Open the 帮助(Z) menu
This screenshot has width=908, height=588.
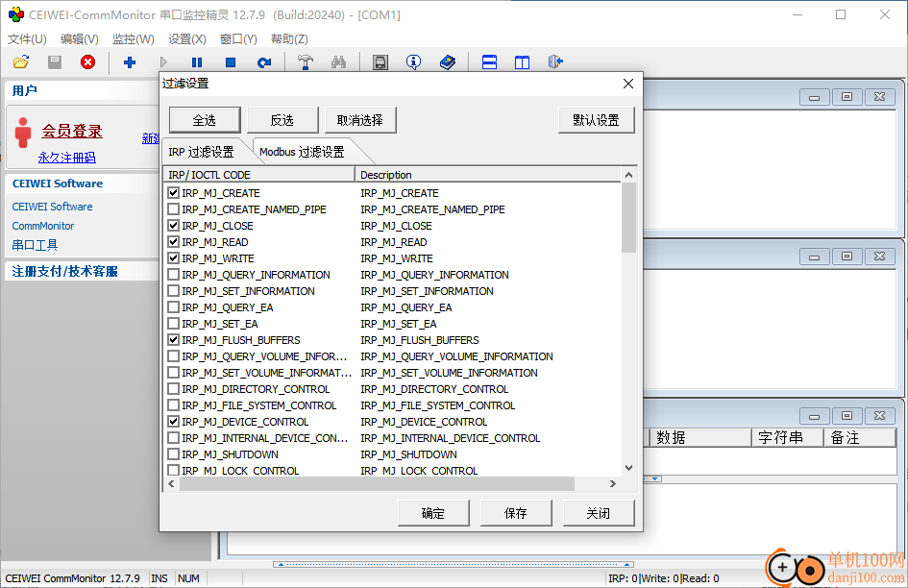point(289,38)
